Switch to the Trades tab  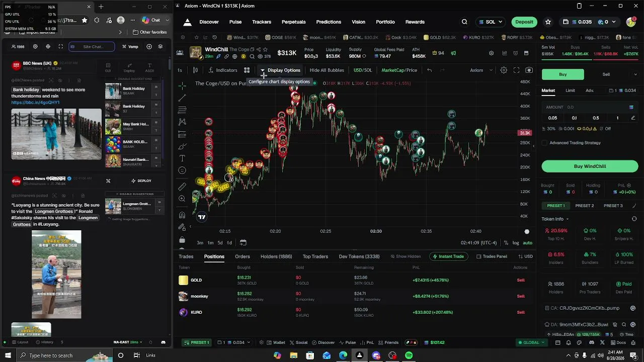(x=186, y=256)
